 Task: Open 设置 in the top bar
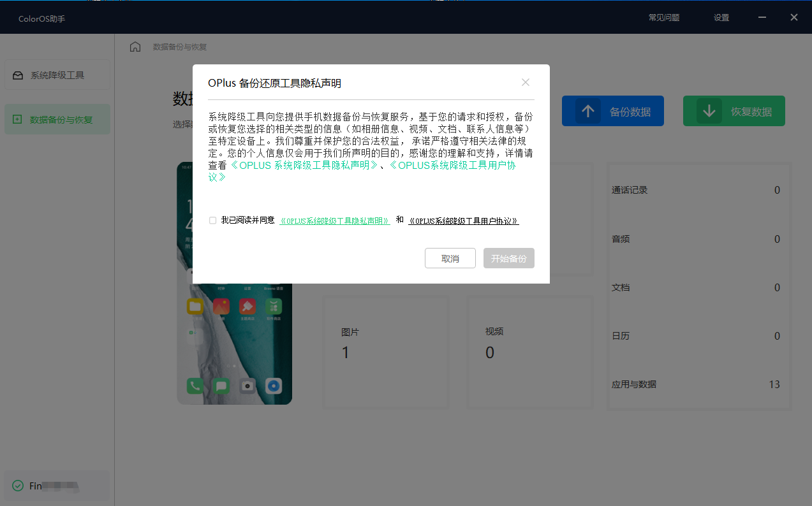pos(721,17)
